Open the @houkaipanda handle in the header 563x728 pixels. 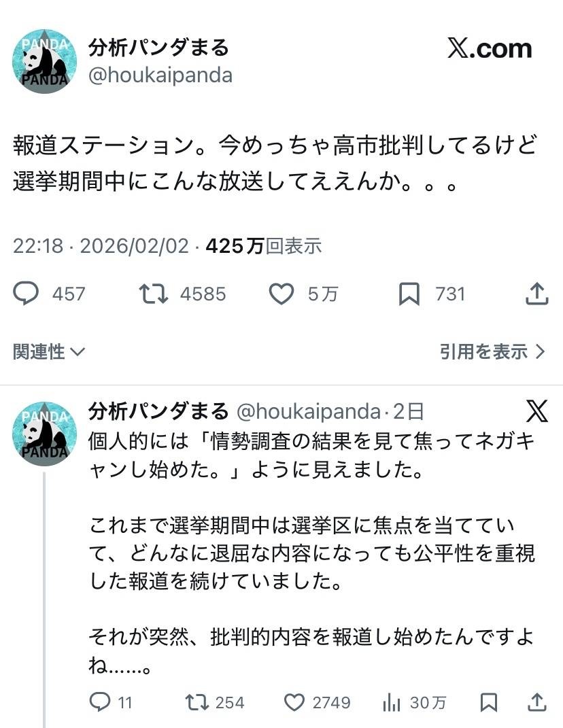coord(160,75)
